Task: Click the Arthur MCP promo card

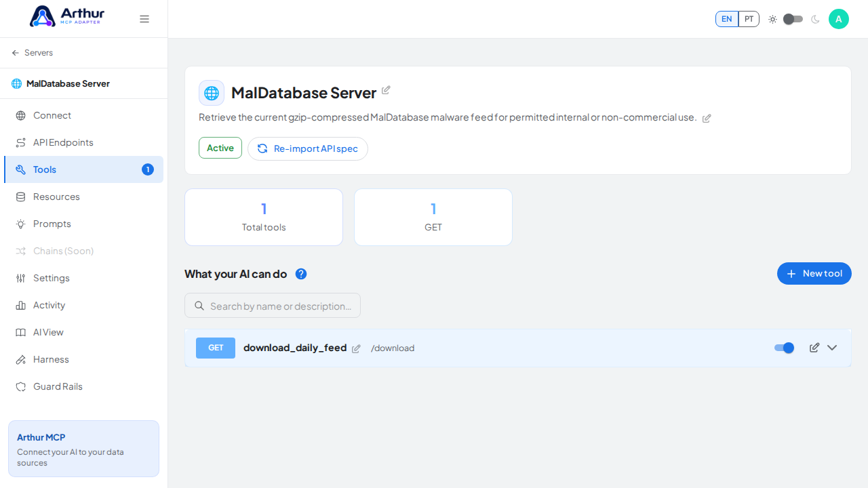Action: point(83,449)
